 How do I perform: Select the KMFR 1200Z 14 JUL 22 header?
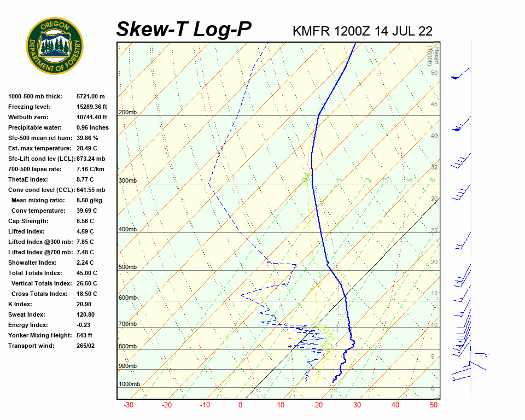tap(363, 31)
